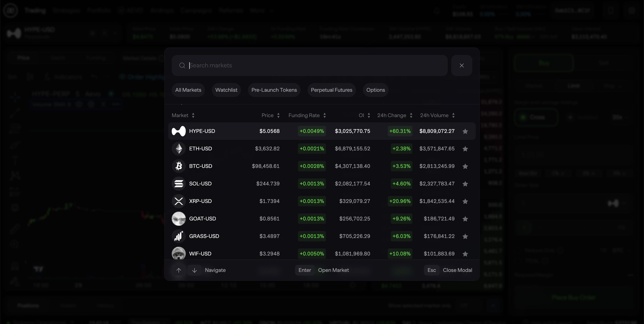Click the HYPE-USD token logo
Viewport: 644px width, 324px height.
[179, 131]
